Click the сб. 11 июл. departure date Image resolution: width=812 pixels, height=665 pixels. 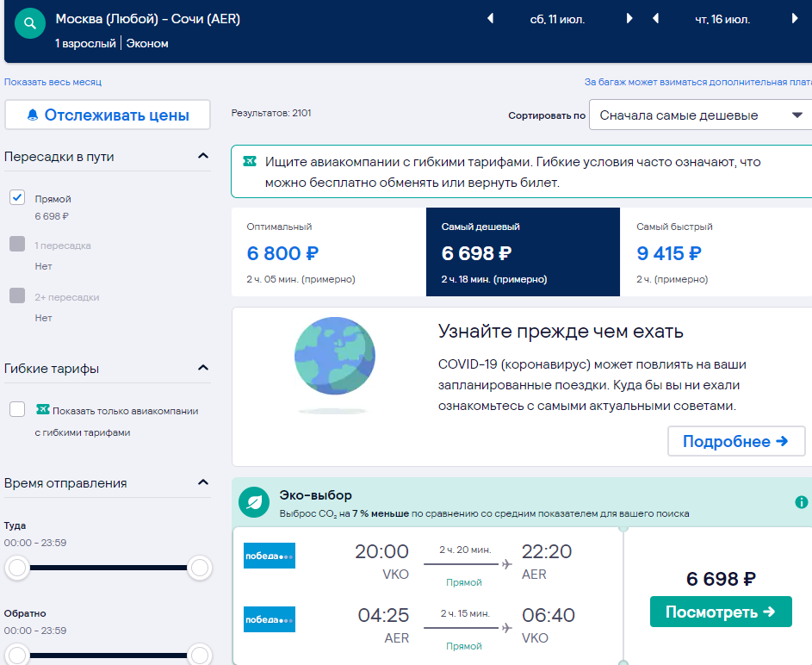(557, 19)
